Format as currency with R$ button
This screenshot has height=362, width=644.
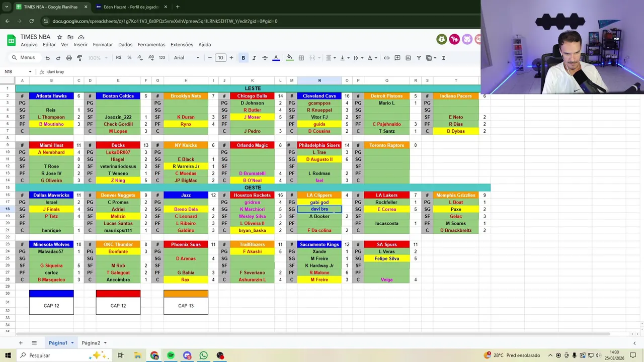119,58
